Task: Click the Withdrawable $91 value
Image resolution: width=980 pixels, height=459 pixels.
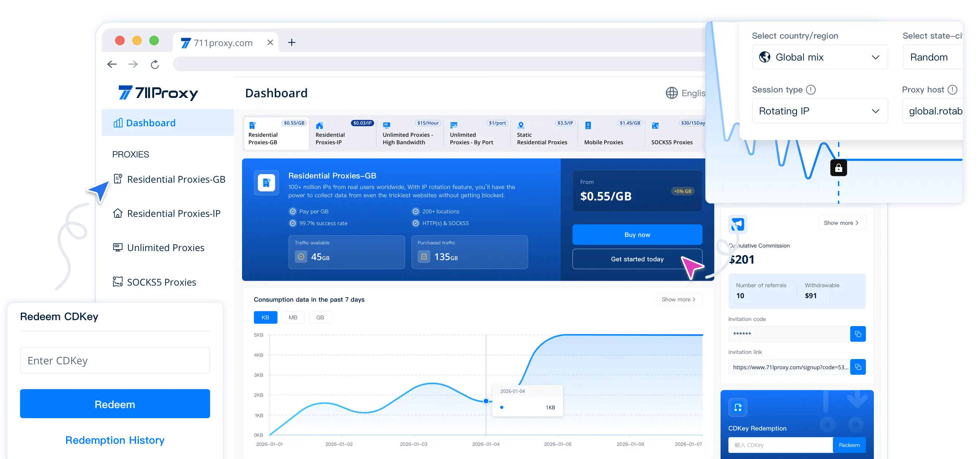Action: (811, 296)
